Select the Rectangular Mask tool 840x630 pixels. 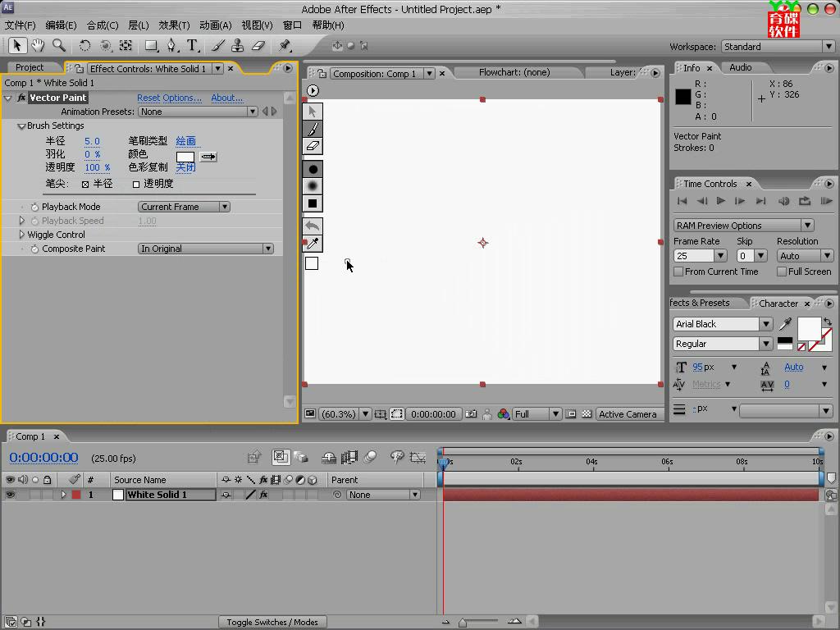(x=152, y=46)
